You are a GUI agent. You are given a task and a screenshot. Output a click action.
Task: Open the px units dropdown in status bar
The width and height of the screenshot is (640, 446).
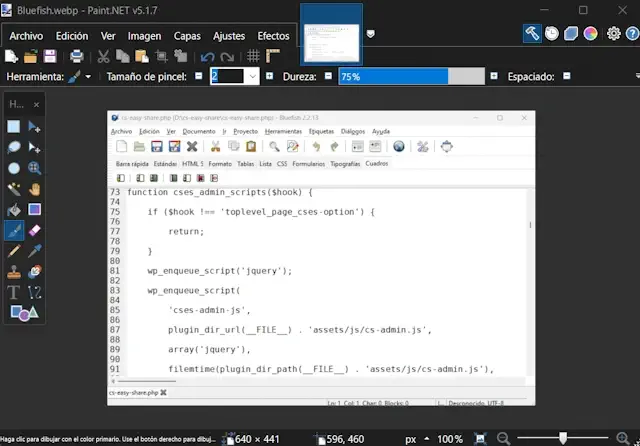tap(427, 439)
